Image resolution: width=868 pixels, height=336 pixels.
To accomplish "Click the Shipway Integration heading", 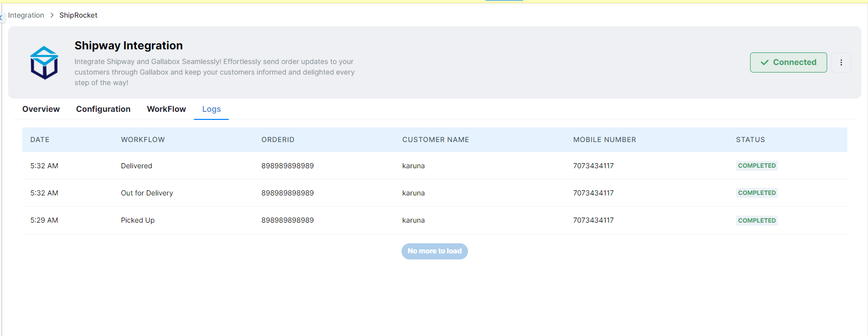I will tap(128, 45).
